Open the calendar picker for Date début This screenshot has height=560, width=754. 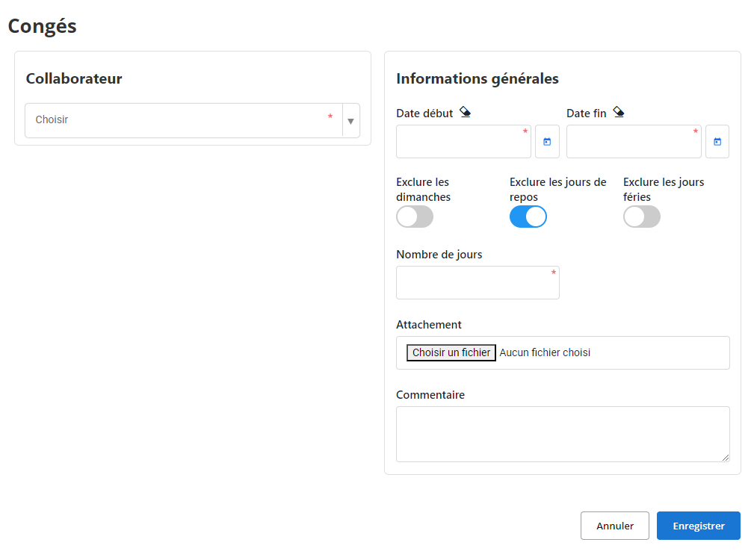[547, 142]
